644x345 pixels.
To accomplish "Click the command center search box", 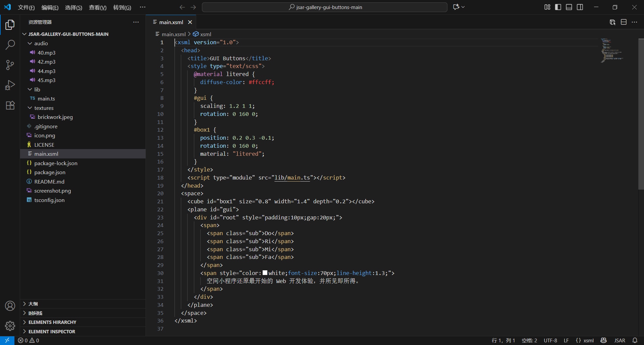I will [325, 7].
